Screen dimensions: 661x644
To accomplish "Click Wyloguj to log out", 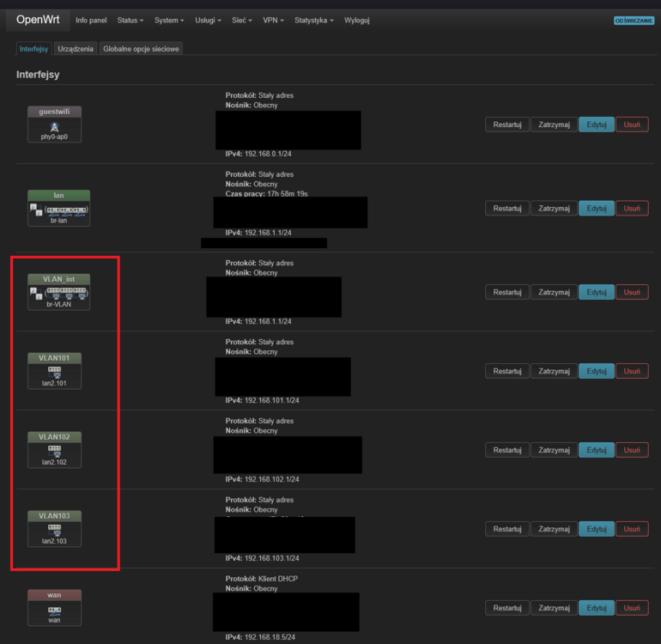I will 356,21.
